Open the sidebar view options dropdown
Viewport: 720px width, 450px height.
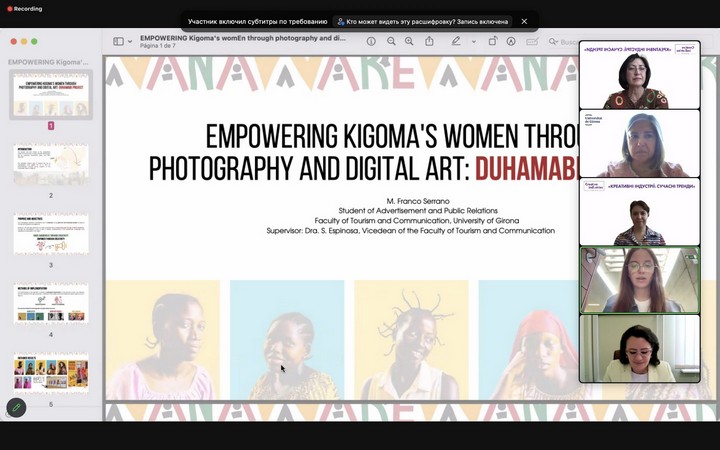point(130,41)
